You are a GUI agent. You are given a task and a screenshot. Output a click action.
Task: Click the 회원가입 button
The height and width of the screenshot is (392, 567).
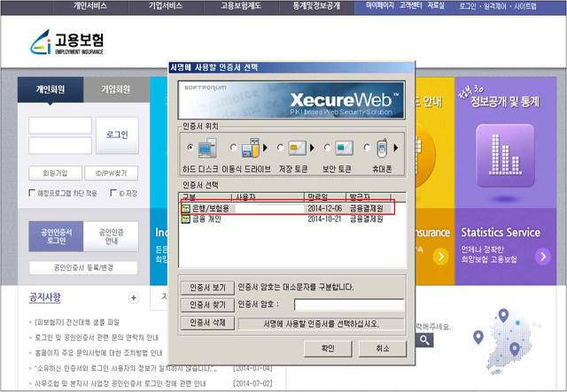(55, 173)
